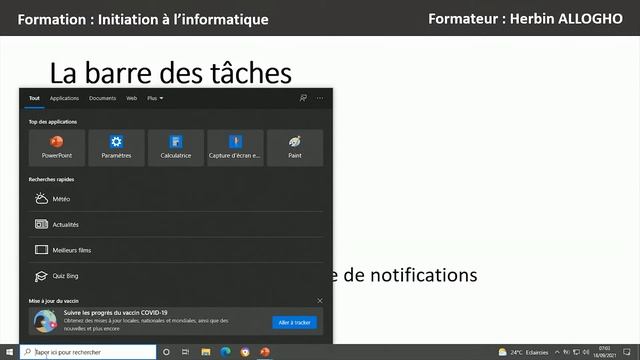Open Quiz Bing quick search

click(x=176, y=276)
